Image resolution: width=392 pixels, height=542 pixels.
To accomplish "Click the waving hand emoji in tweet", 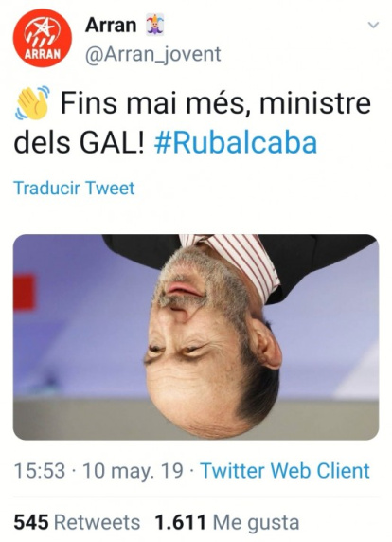I will pos(32,102).
